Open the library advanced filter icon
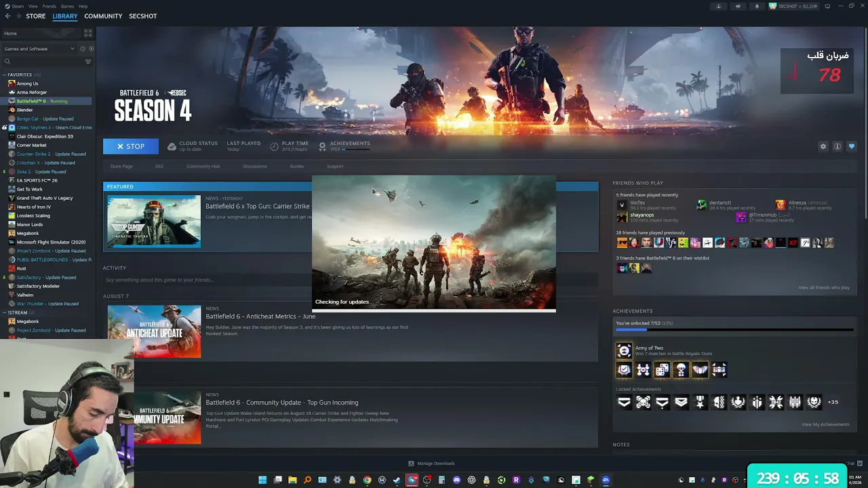Viewport: 868px width, 488px height. (88, 62)
